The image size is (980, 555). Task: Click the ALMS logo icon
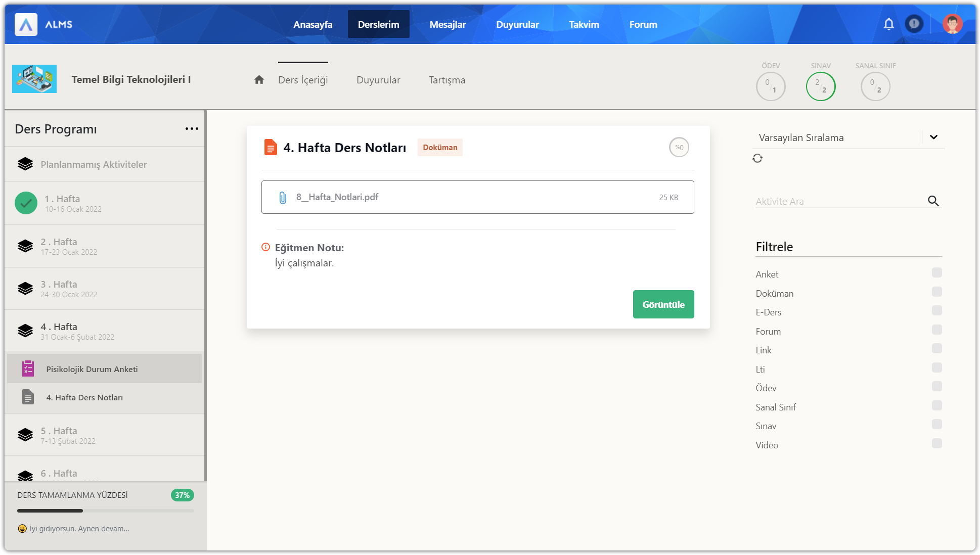[26, 24]
